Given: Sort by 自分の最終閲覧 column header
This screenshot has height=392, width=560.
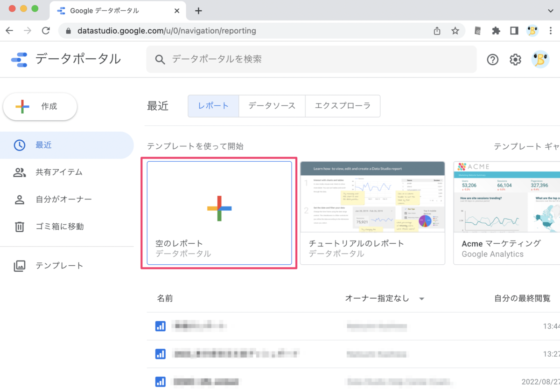Looking at the screenshot, I should 522,298.
